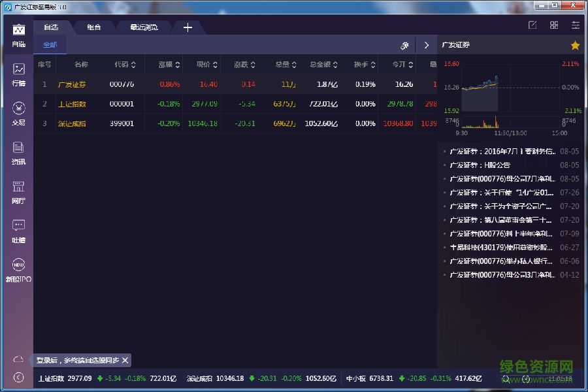This screenshot has height=392, width=588.
Task: Open the 网厅 online hall icon
Action: 18,191
